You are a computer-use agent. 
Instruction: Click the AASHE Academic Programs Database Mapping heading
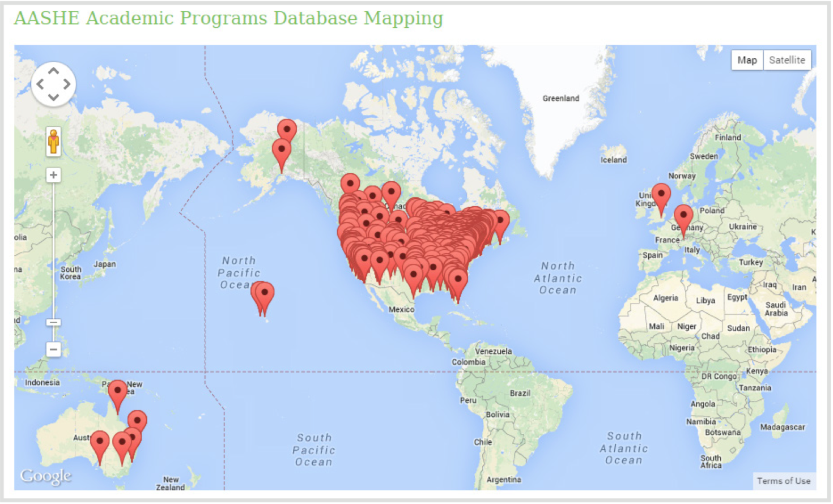click(x=228, y=18)
